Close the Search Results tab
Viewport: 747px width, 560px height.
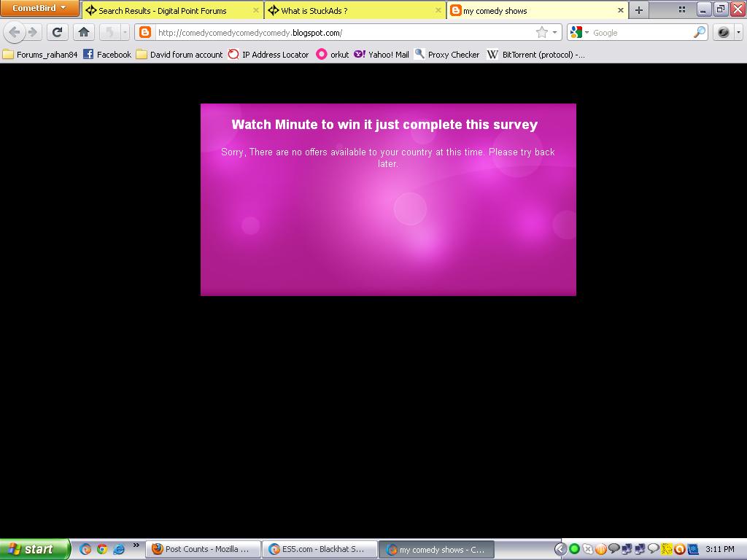click(x=256, y=10)
